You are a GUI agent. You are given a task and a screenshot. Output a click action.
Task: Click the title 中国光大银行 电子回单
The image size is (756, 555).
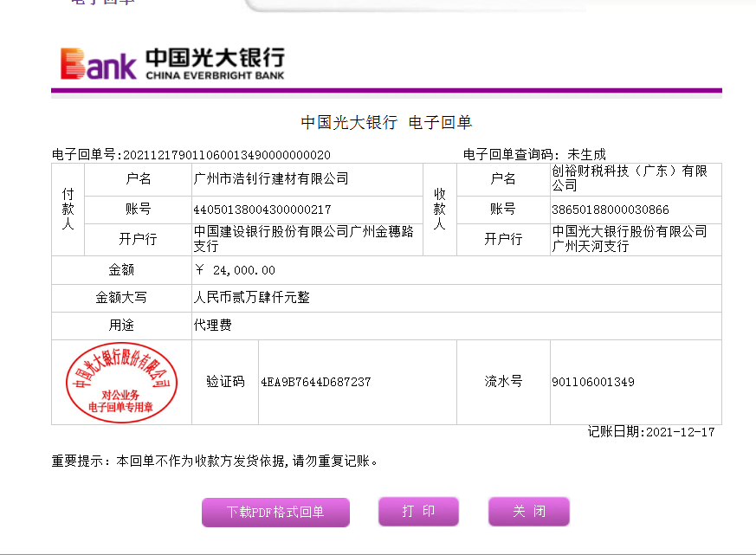(x=386, y=122)
